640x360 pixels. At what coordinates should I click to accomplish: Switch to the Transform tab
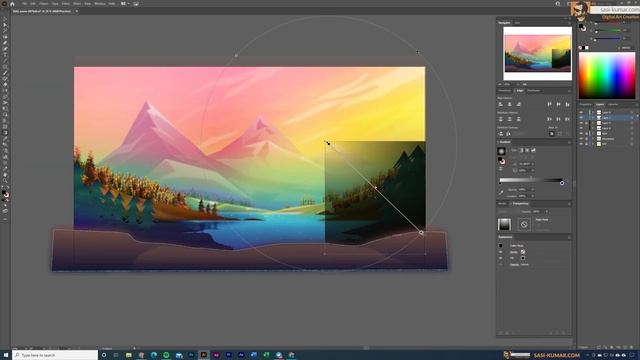[x=504, y=91]
